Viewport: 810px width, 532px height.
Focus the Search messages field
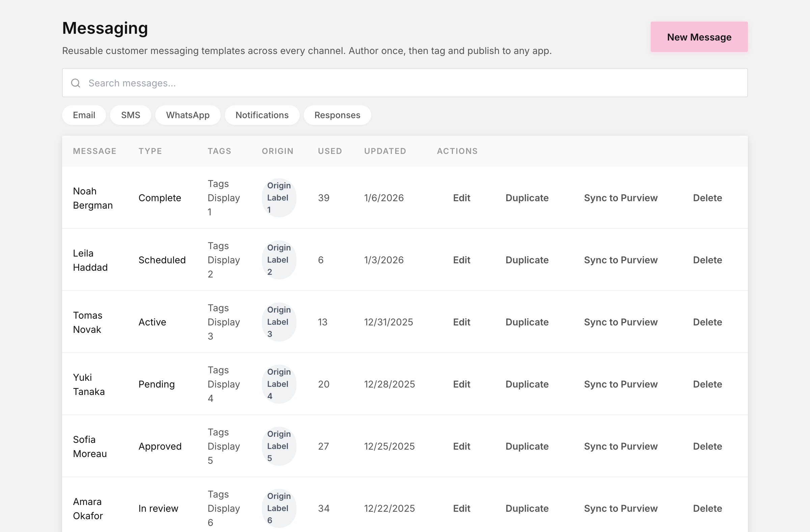405,83
